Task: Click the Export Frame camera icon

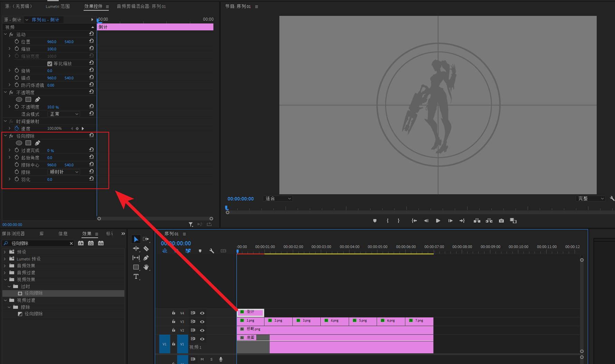Action: (501, 221)
